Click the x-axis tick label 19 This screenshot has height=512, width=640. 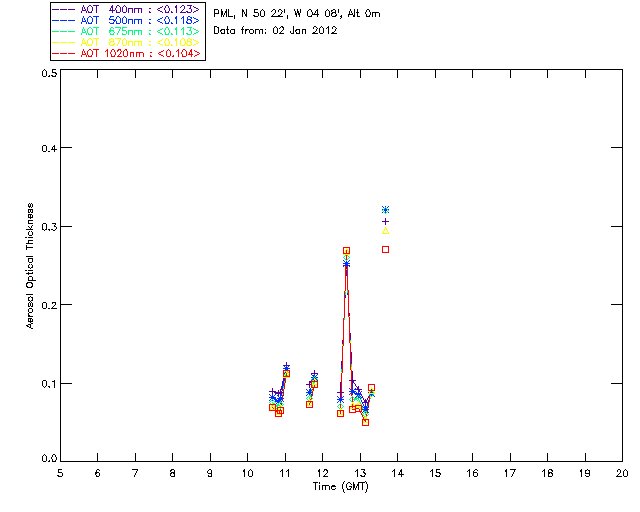[x=585, y=473]
